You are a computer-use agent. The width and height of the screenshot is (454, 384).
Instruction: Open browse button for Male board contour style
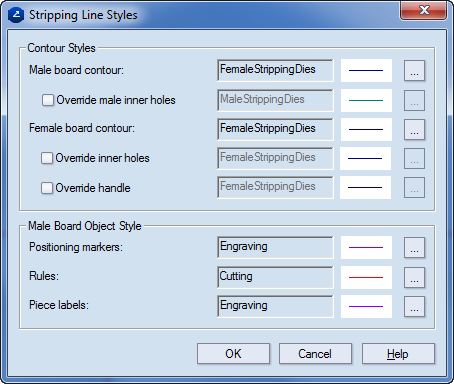point(414,71)
